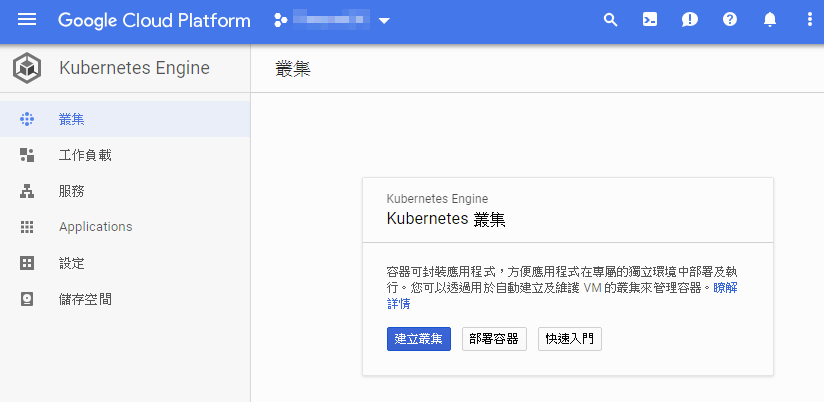Click the 設定 configuration icon
The image size is (824, 402).
click(27, 263)
